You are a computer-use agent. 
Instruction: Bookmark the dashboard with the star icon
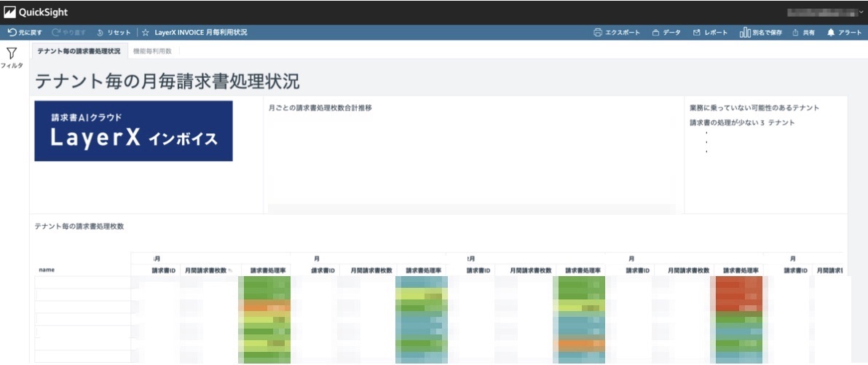tap(145, 33)
